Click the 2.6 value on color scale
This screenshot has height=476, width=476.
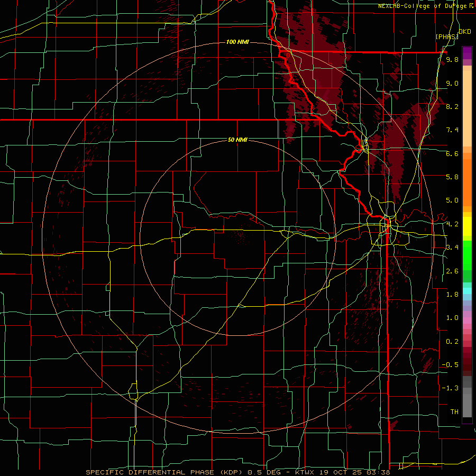coord(452,271)
